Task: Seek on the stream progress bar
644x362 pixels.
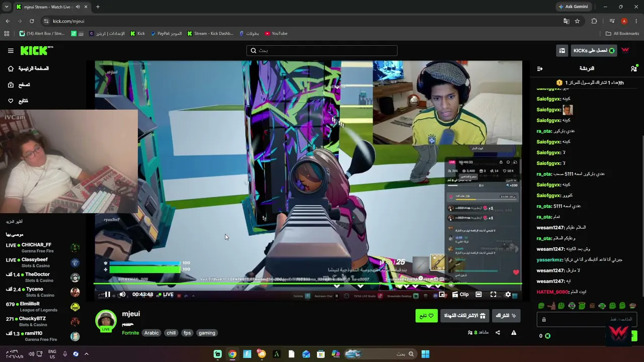Action: [x=308, y=284]
